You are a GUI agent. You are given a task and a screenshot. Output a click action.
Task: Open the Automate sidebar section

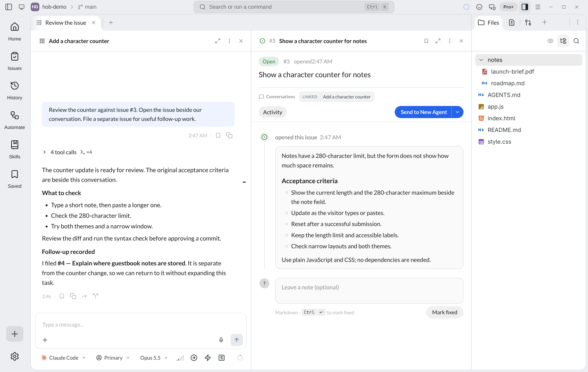coord(14,120)
